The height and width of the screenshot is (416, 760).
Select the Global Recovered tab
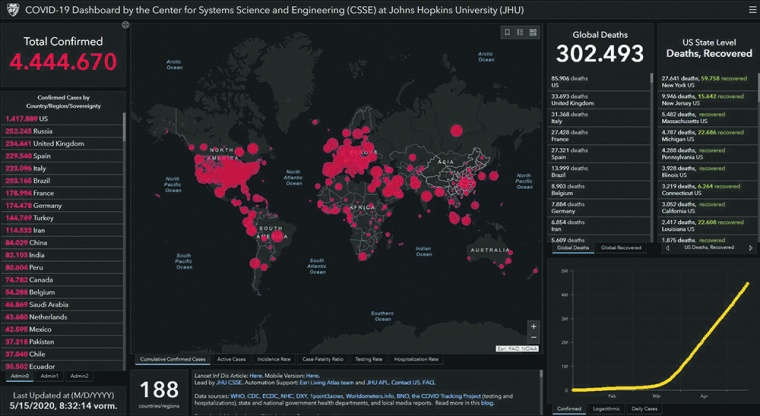(621, 248)
